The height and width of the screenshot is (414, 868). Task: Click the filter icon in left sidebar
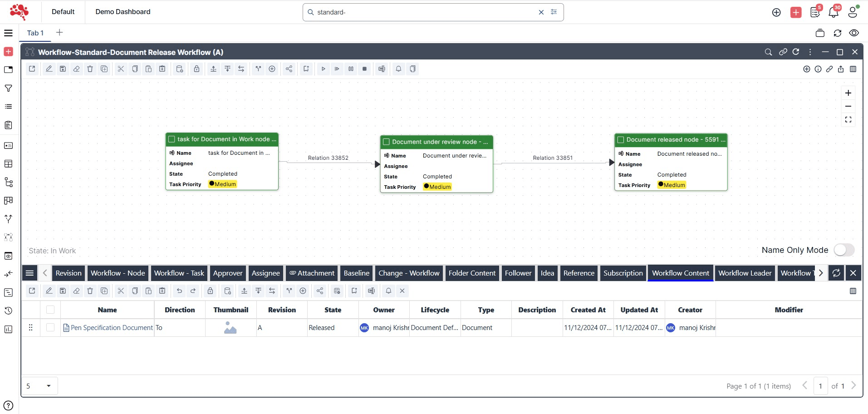[x=8, y=88]
